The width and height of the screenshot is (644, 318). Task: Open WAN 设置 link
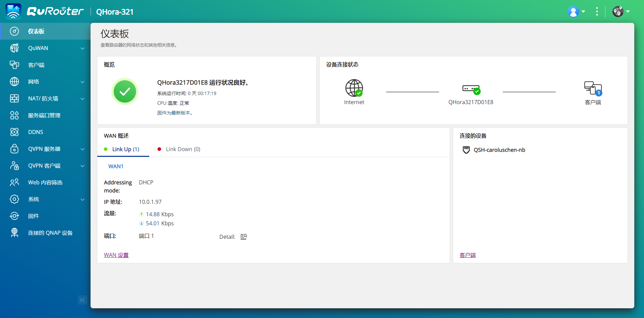(116, 255)
